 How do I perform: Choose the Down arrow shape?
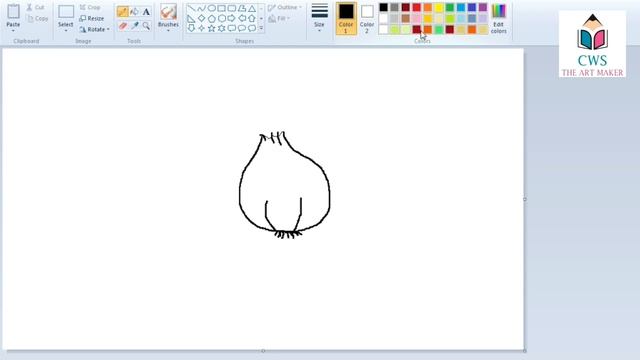191,28
